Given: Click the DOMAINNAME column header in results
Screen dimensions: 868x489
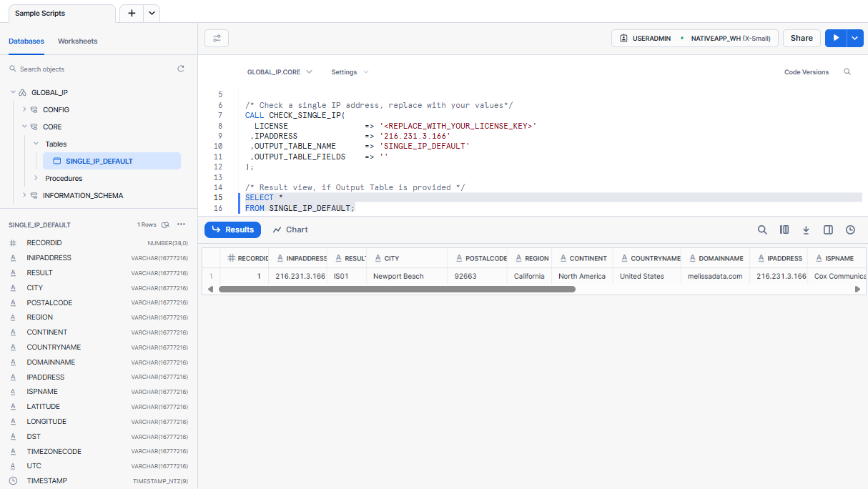Looking at the screenshot, I should pos(716,258).
